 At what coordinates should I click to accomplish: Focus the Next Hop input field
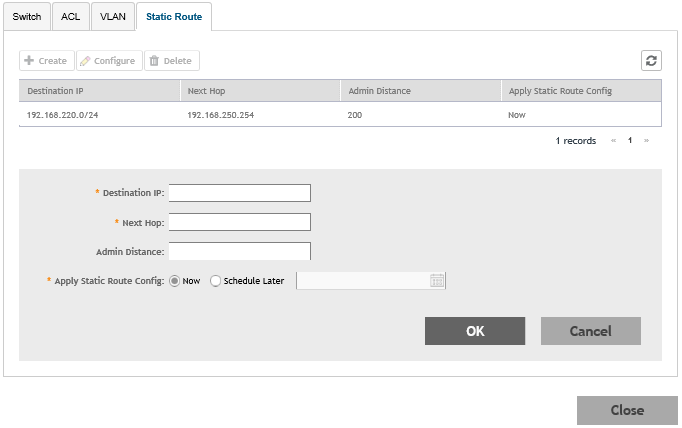(240, 222)
